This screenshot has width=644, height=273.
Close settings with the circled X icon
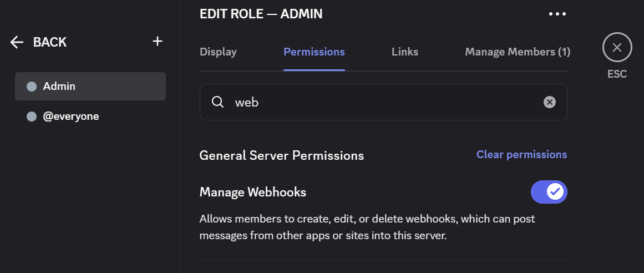click(617, 48)
